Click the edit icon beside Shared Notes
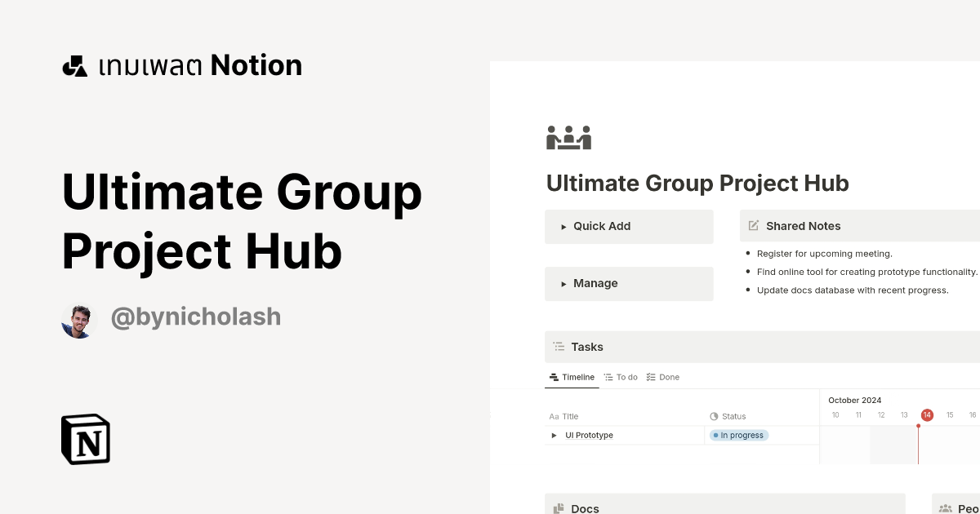Screen dimensions: 980x514 pos(752,226)
